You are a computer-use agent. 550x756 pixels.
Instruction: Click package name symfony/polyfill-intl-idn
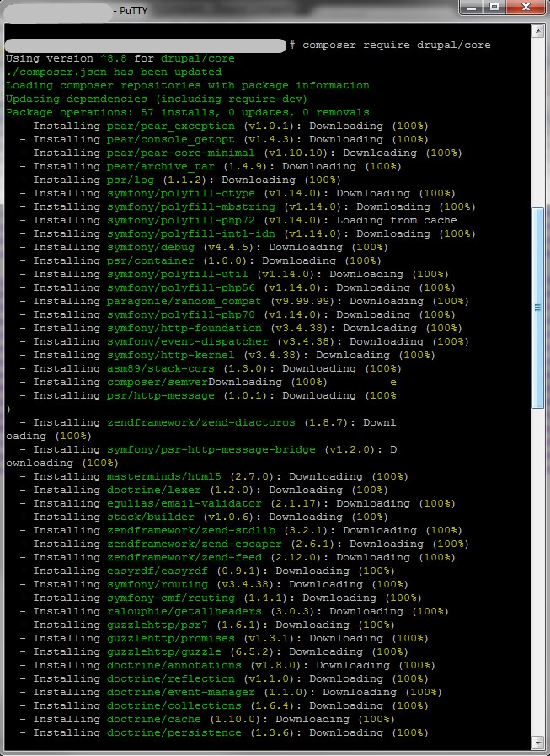click(191, 233)
